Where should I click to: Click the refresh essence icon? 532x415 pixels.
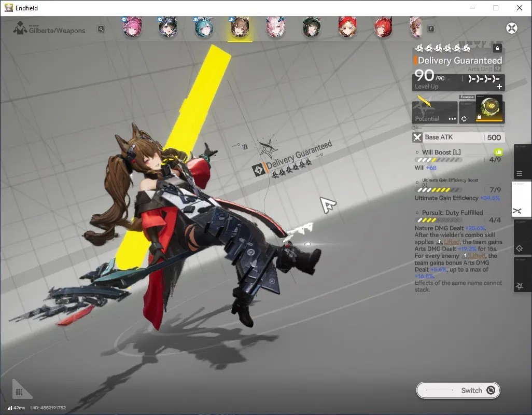[464, 119]
